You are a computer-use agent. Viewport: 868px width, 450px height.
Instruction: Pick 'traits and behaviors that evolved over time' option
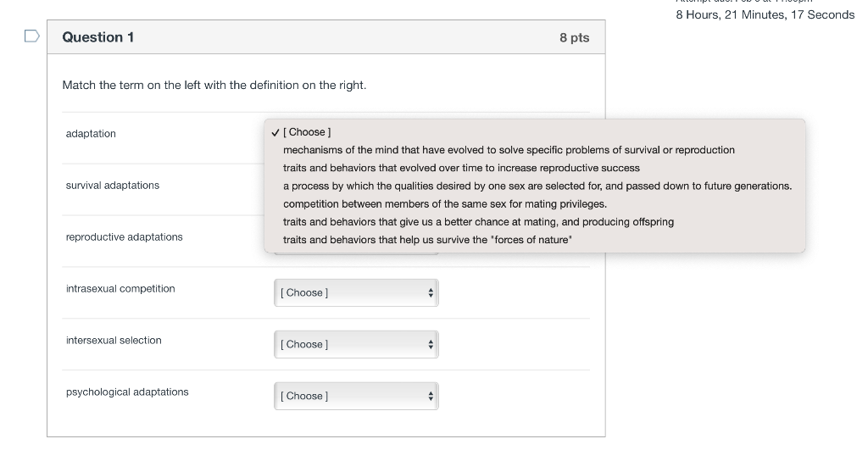tap(461, 168)
